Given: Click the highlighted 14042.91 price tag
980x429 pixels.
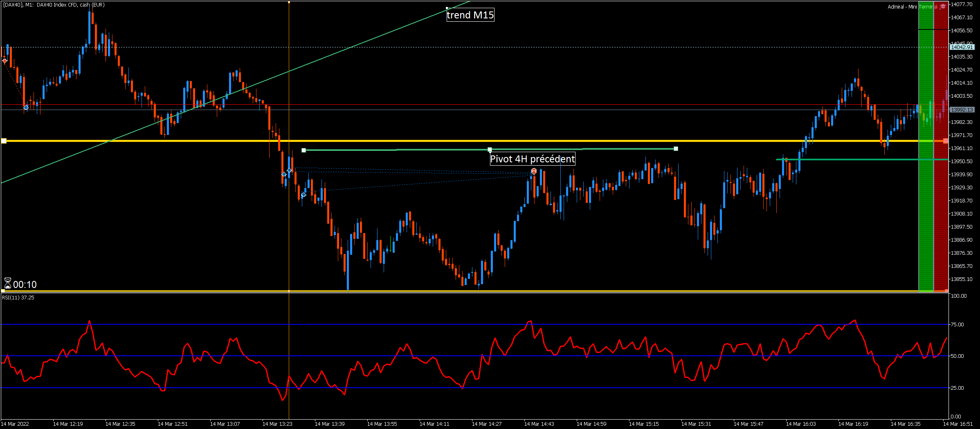Looking at the screenshot, I should [962, 47].
